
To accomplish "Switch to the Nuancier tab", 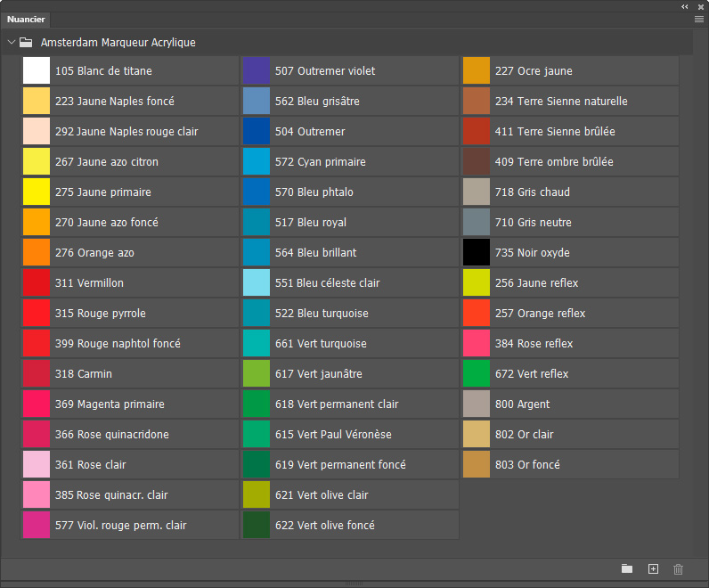I will 26,20.
